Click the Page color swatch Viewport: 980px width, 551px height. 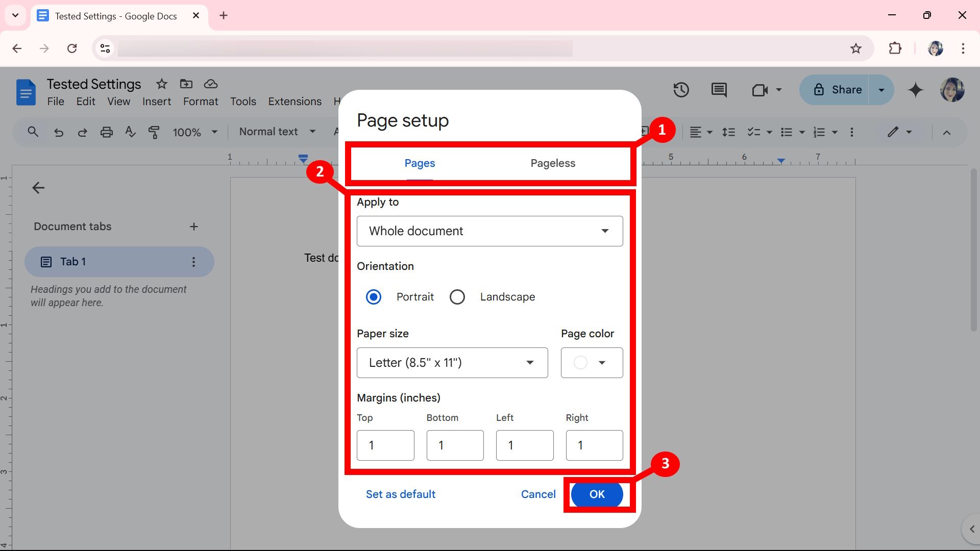click(580, 362)
